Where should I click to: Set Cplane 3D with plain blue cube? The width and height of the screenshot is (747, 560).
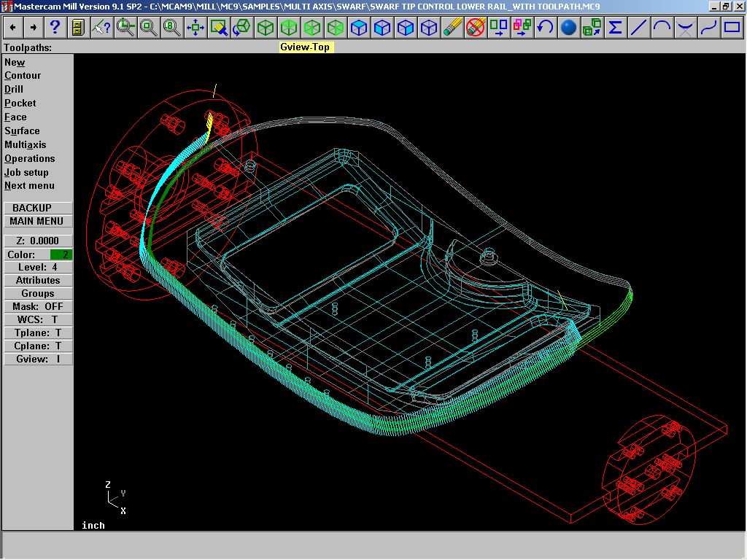tap(428, 28)
